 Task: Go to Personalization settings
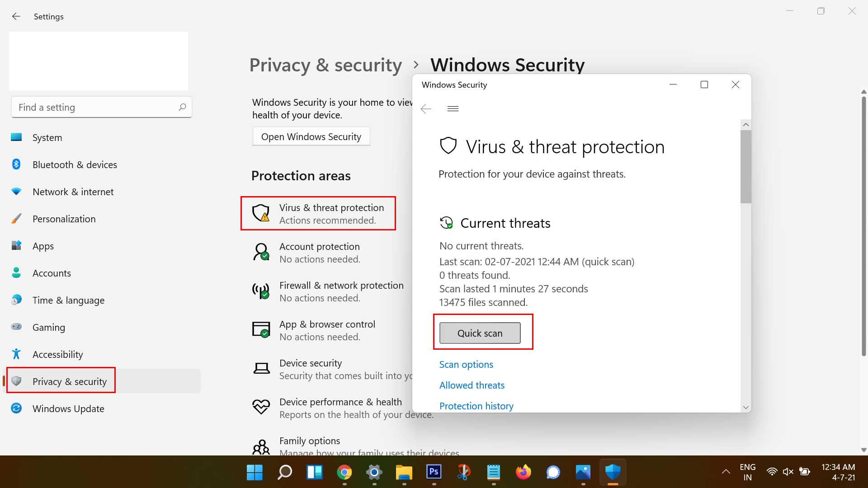click(x=64, y=219)
